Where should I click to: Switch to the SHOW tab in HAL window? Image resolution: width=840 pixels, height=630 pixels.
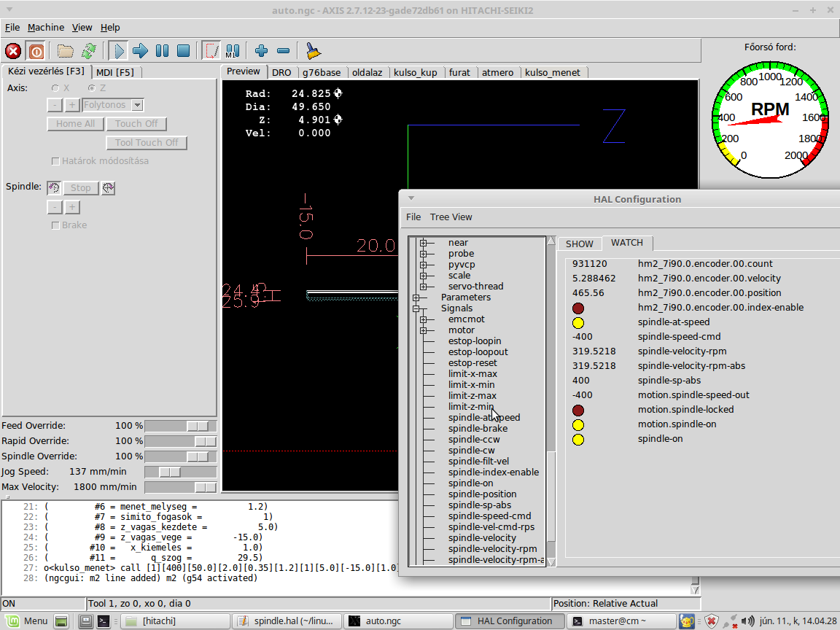click(579, 244)
